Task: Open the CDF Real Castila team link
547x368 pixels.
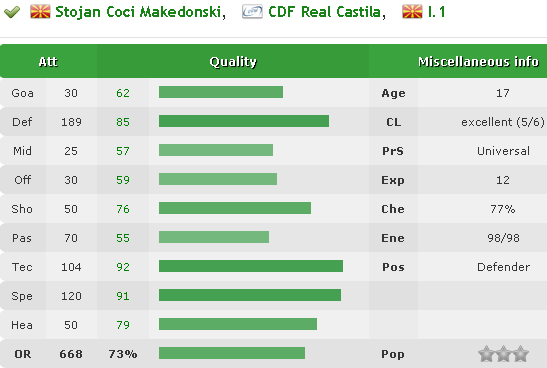Action: [324, 12]
